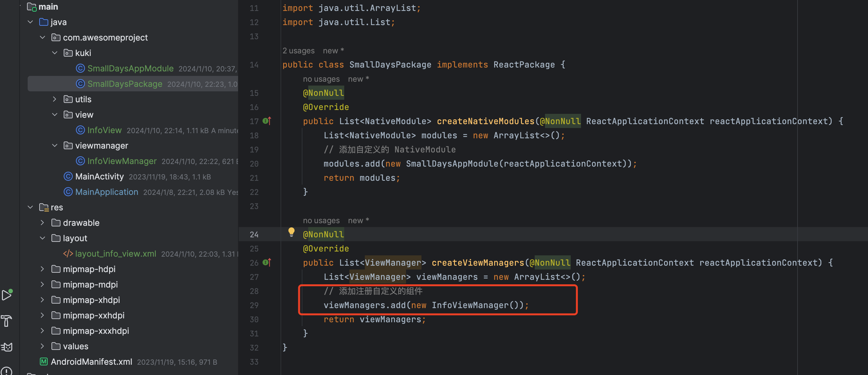Collapse the res folder
The width and height of the screenshot is (868, 375).
coord(30,207)
